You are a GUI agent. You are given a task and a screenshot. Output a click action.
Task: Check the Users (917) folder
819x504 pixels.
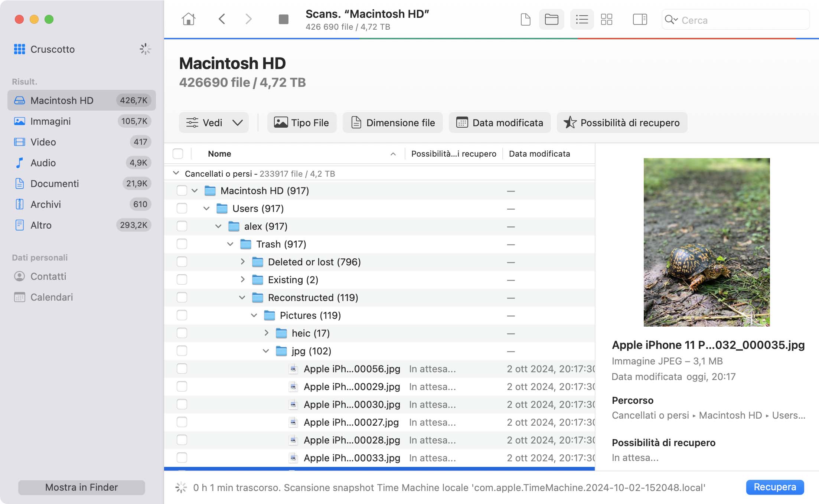[x=182, y=209]
